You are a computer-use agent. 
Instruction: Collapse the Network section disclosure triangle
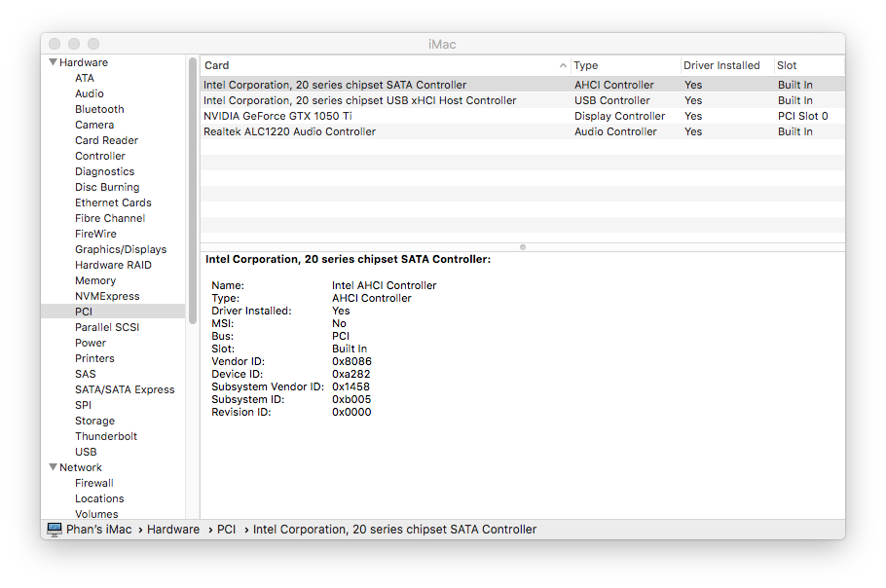click(x=53, y=468)
